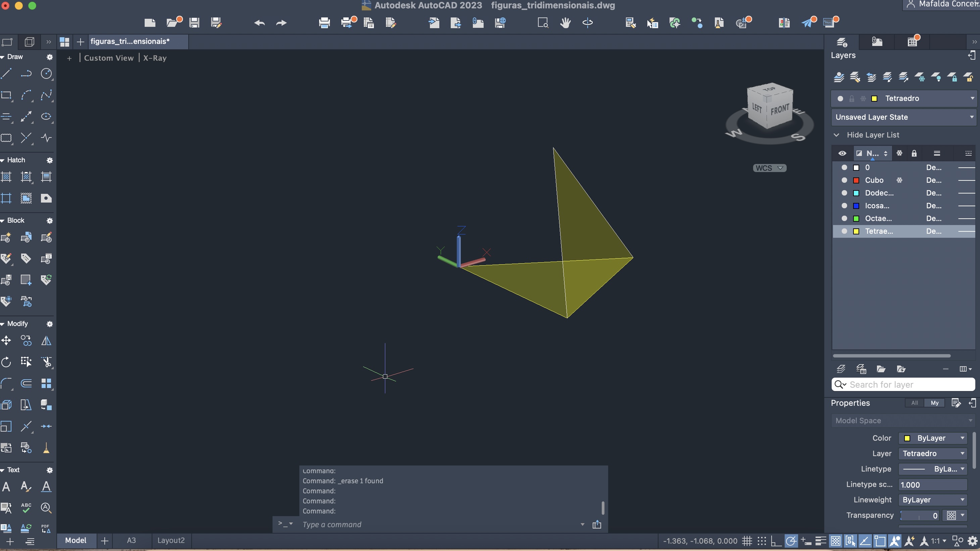Viewport: 980px width, 551px height.
Task: Click the Pan hand tool icon
Action: (x=565, y=23)
